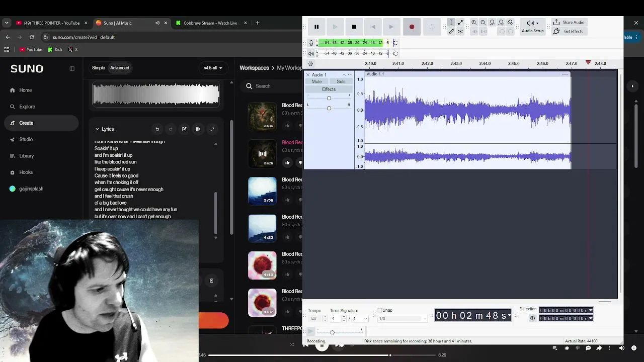644x362 pixels.
Task: Click the Share Audio button
Action: (569, 22)
